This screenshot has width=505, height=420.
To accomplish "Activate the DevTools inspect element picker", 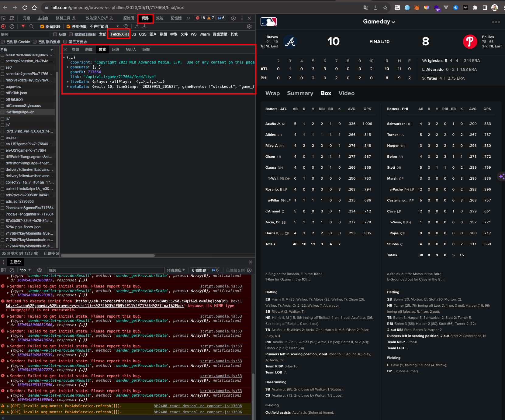I will (x=4, y=18).
